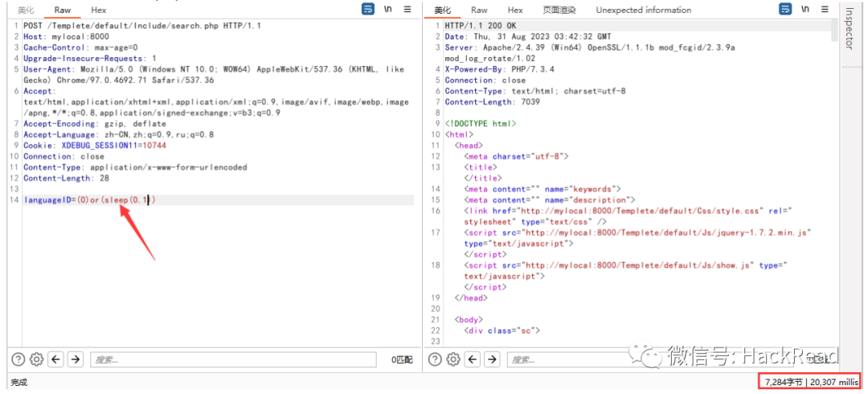Click Content-Length: 28 header in request
868x394 pixels.
(66, 178)
